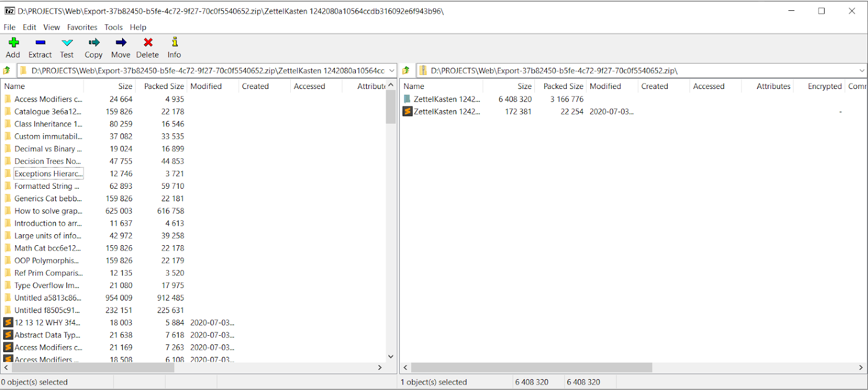Select the Abstract Data Typ file icon
This screenshot has height=390, width=868.
point(8,335)
